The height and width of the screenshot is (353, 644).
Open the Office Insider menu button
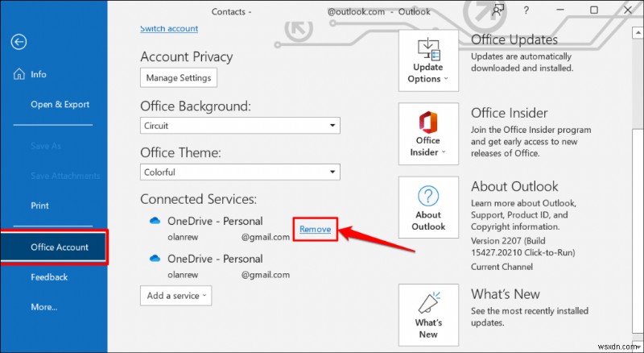tap(428, 134)
